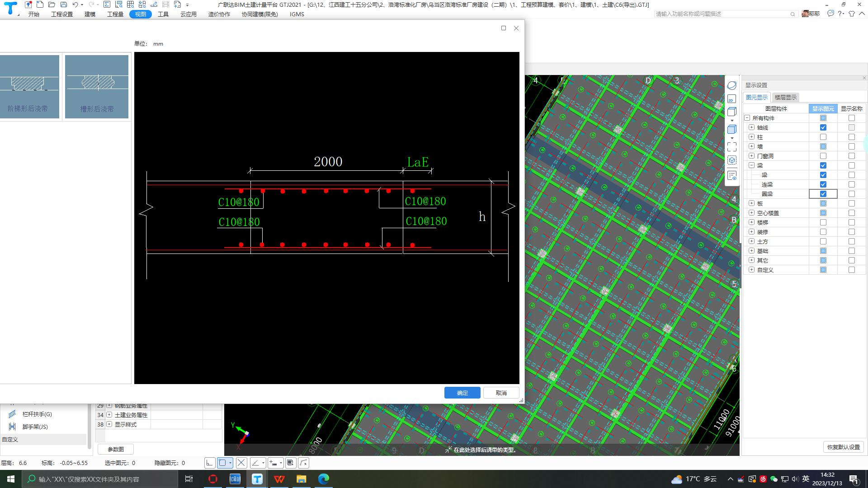Expand row 34 土建业务属性
The width and height of the screenshot is (868, 488).
pyautogui.click(x=109, y=415)
